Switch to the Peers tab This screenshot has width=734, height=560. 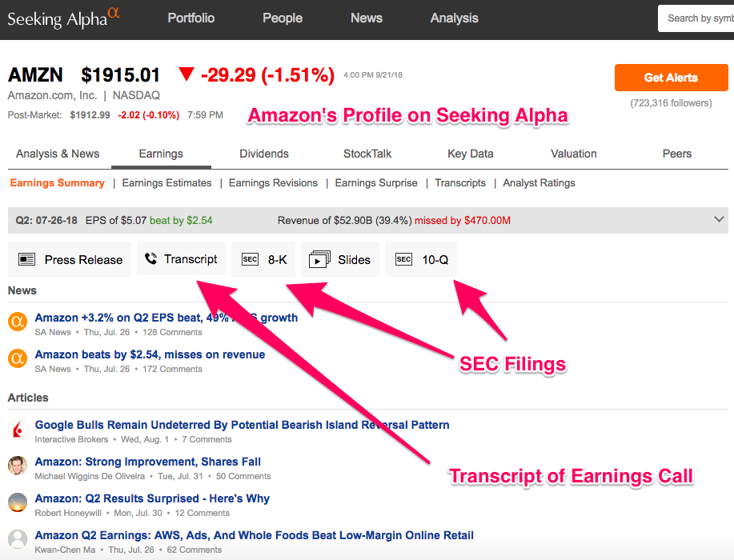tap(677, 154)
